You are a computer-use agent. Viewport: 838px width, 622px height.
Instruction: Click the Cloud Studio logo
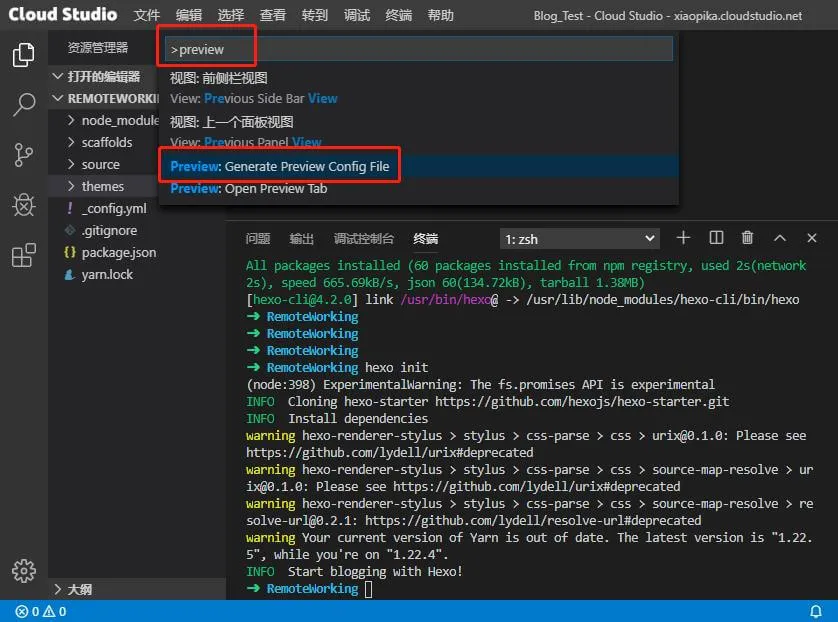pyautogui.click(x=63, y=14)
